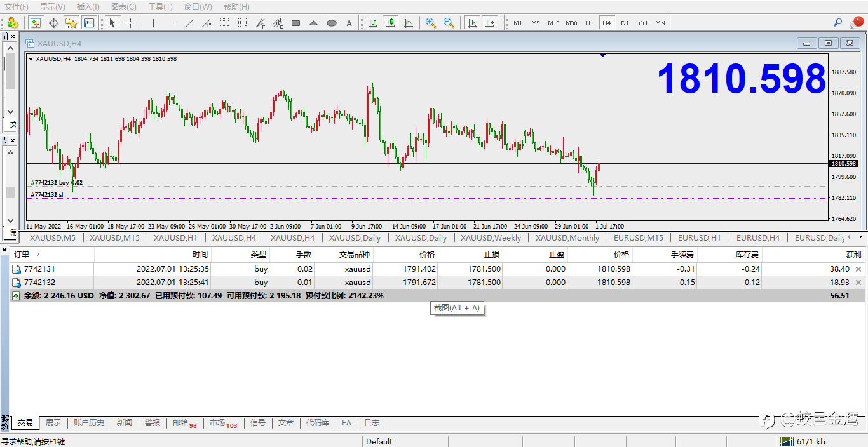The image size is (868, 447).
Task: Zoom in the chart with magnifier plus
Action: tap(431, 23)
